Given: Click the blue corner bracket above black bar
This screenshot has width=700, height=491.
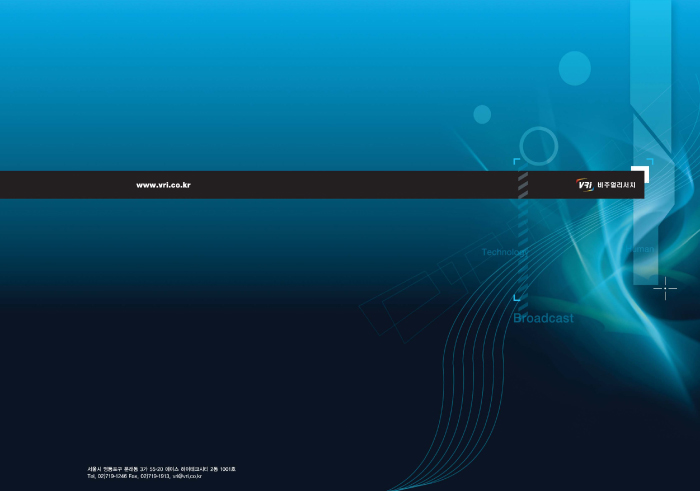Looking at the screenshot, I should coord(516,161).
